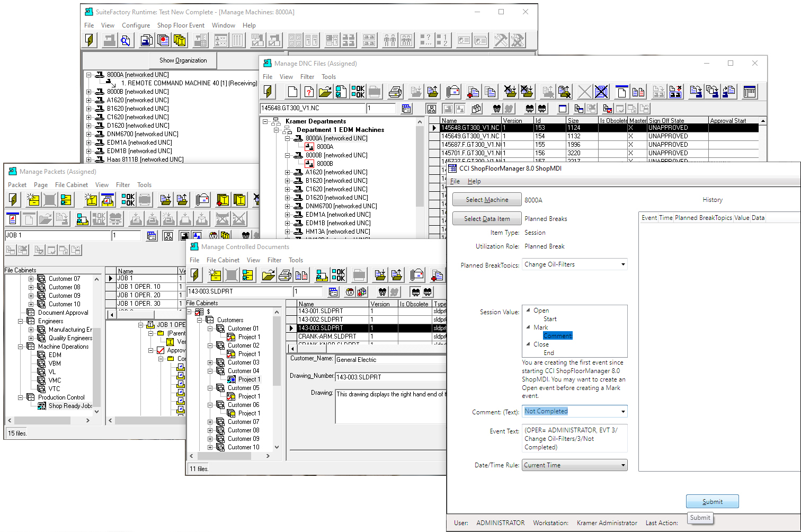The width and height of the screenshot is (801, 532).
Task: Click the exit door icon in Manage Packets toolbar
Action: point(13,200)
